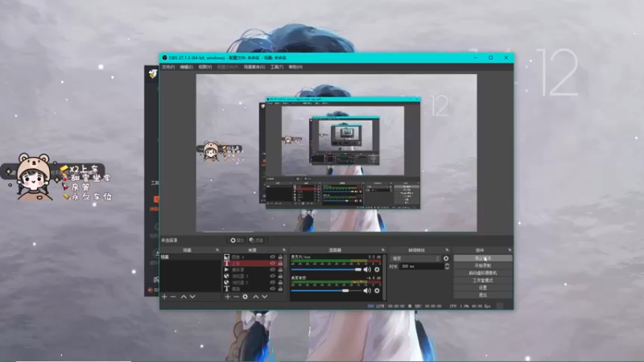Move selected source down in Sources panel
This screenshot has width=644, height=362.
(265, 296)
